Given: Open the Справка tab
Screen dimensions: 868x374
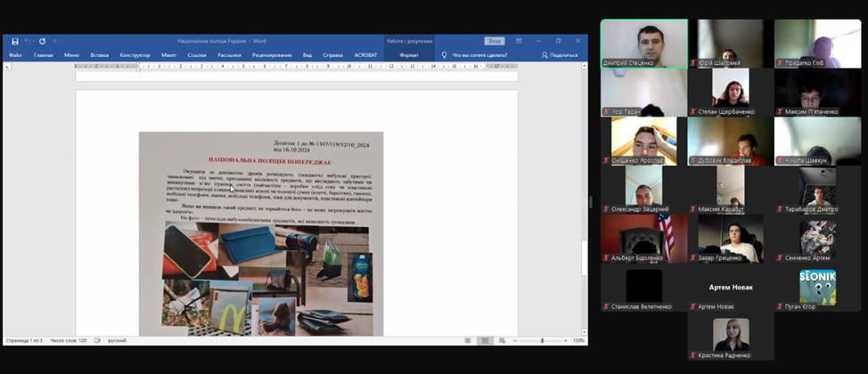Looking at the screenshot, I should [332, 55].
